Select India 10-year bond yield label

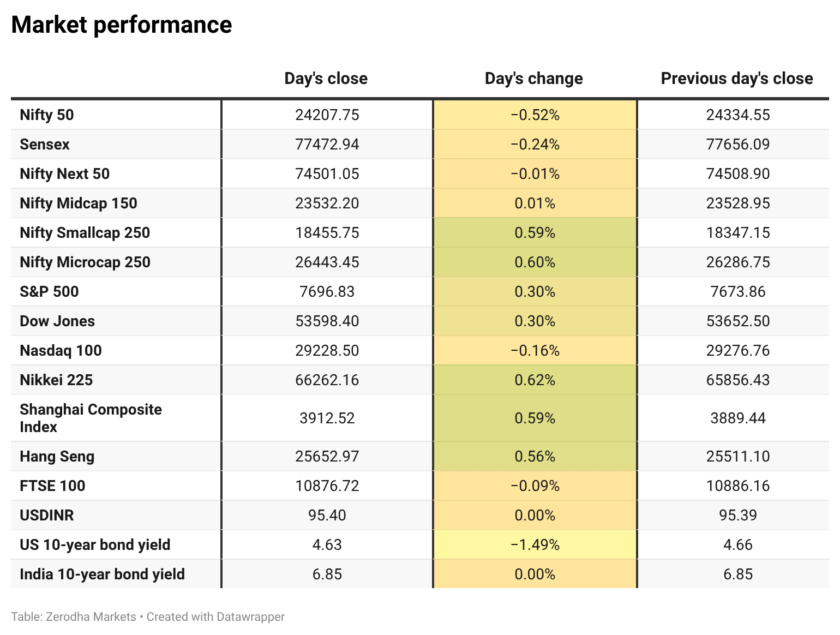pos(103,574)
